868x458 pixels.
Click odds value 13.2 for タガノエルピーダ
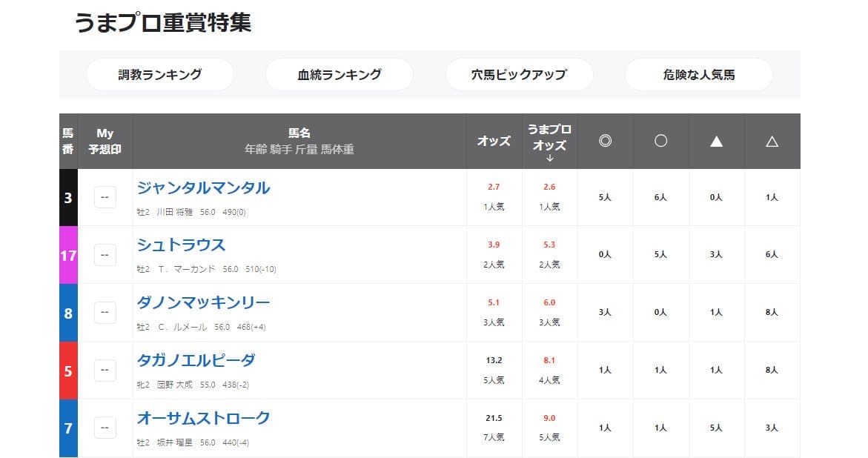[494, 360]
